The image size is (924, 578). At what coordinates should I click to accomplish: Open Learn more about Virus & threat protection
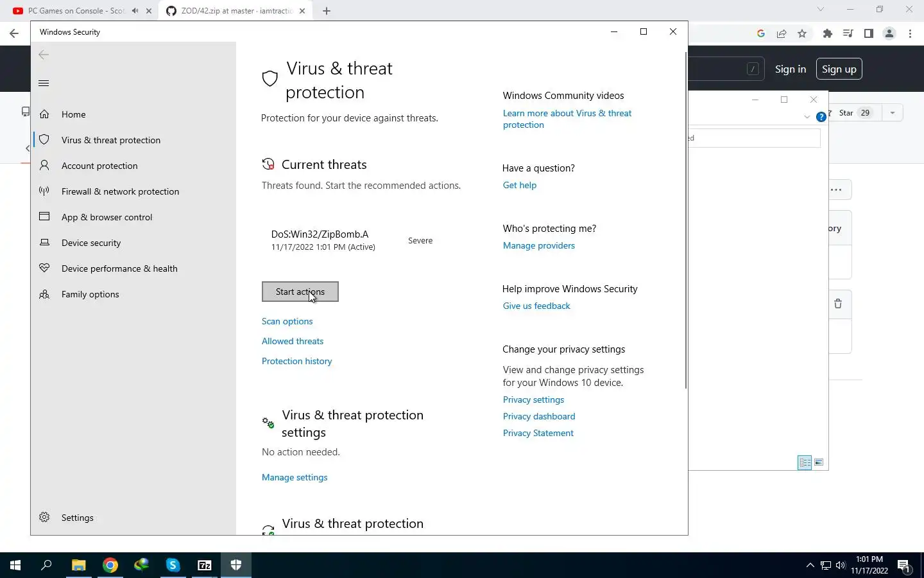pyautogui.click(x=567, y=119)
